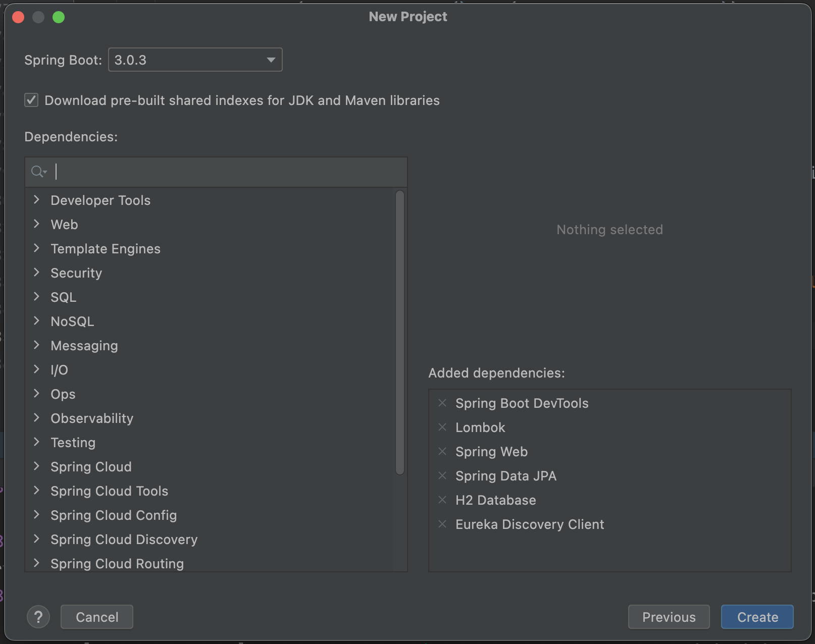Select the NoSQL tree row
Image resolution: width=815 pixels, height=644 pixels.
210,321
